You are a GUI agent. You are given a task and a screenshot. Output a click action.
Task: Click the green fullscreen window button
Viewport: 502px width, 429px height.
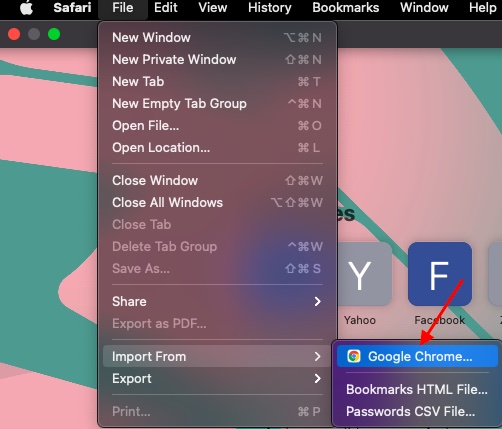pyautogui.click(x=54, y=34)
